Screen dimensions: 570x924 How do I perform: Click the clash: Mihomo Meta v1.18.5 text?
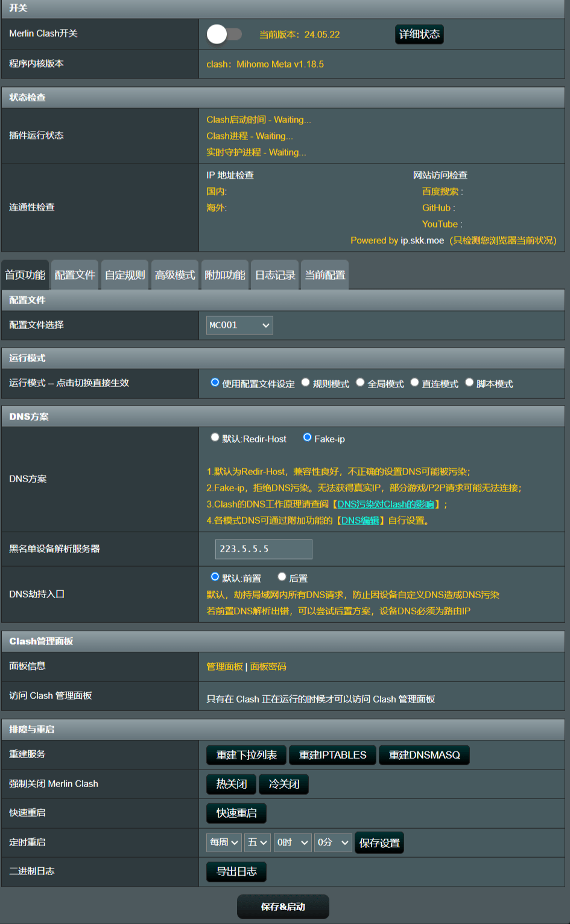point(265,64)
